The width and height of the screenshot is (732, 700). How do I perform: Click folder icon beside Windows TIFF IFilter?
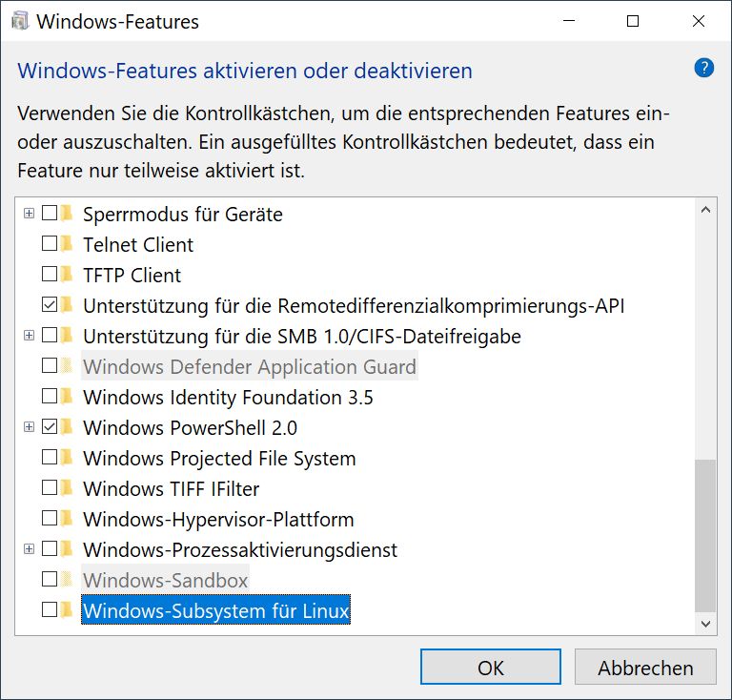67,488
